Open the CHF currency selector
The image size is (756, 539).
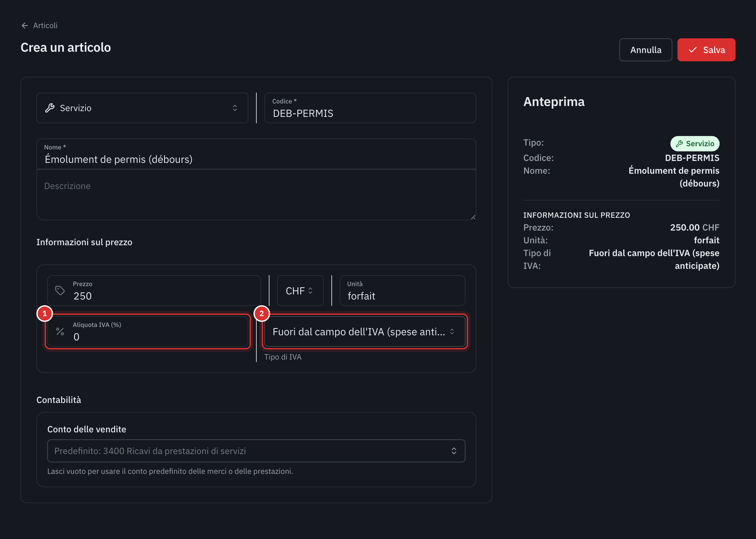300,291
